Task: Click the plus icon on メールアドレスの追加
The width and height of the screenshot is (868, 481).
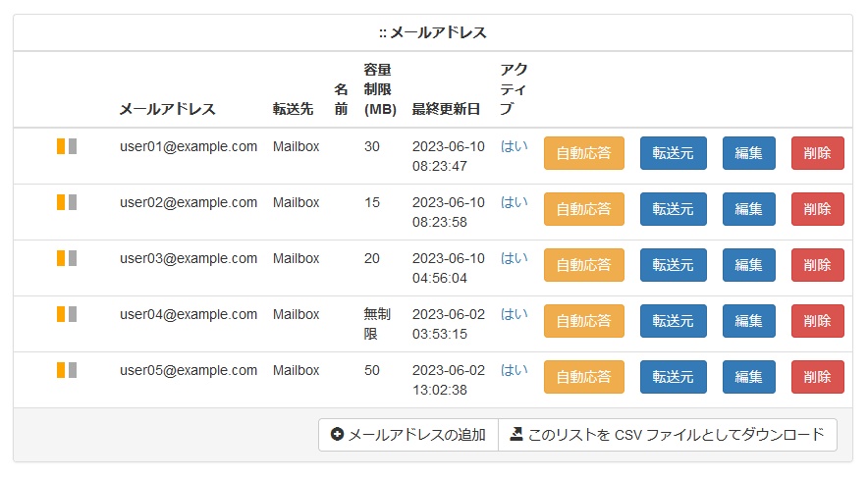Action: pos(337,435)
